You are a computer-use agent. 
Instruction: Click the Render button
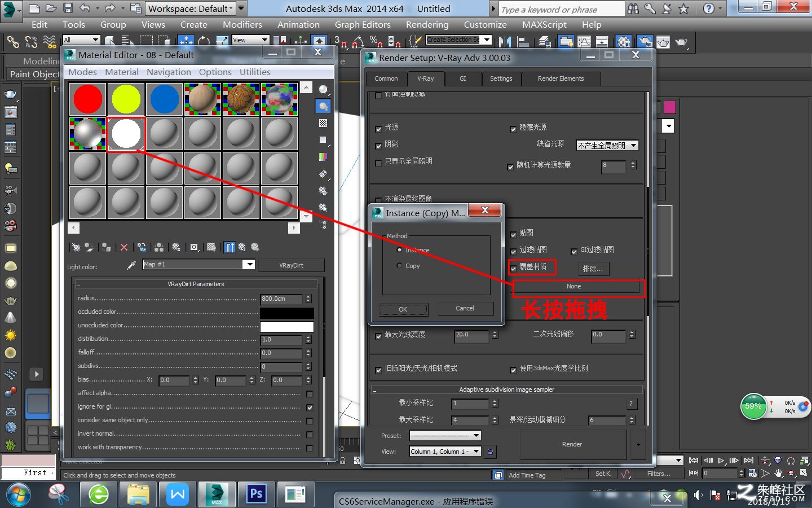(572, 444)
